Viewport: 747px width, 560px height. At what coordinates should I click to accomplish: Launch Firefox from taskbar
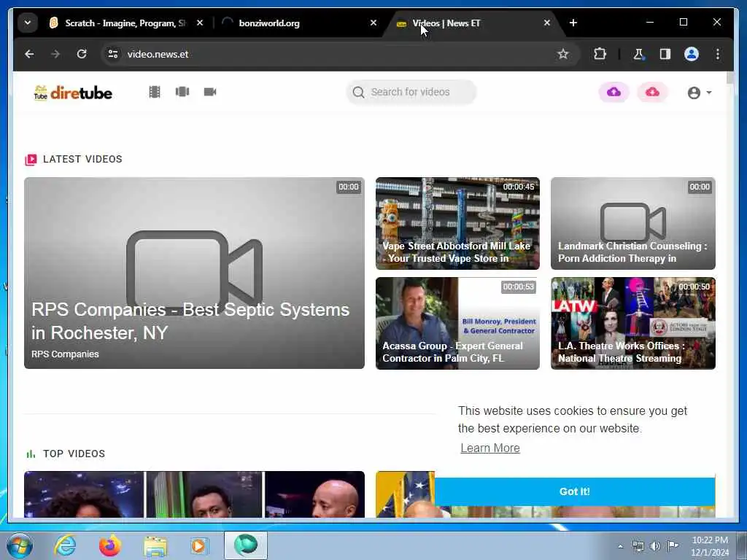[x=109, y=545]
